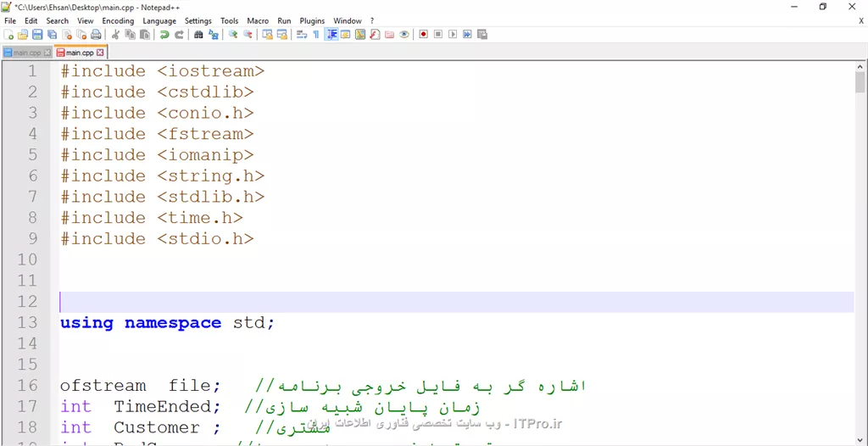The image size is (868, 446).
Task: Click the Close All documents toolbar icon
Action: [81, 35]
